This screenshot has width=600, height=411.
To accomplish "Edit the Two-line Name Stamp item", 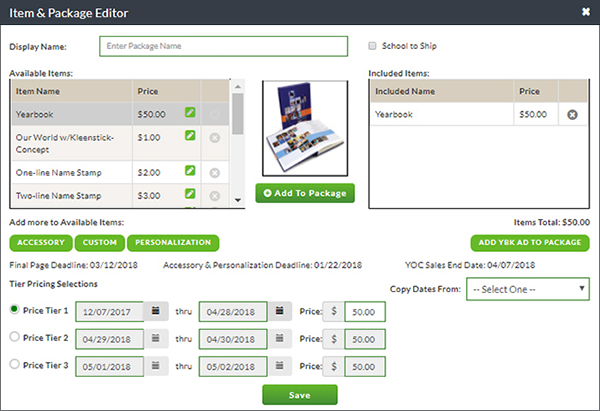I will (x=190, y=195).
